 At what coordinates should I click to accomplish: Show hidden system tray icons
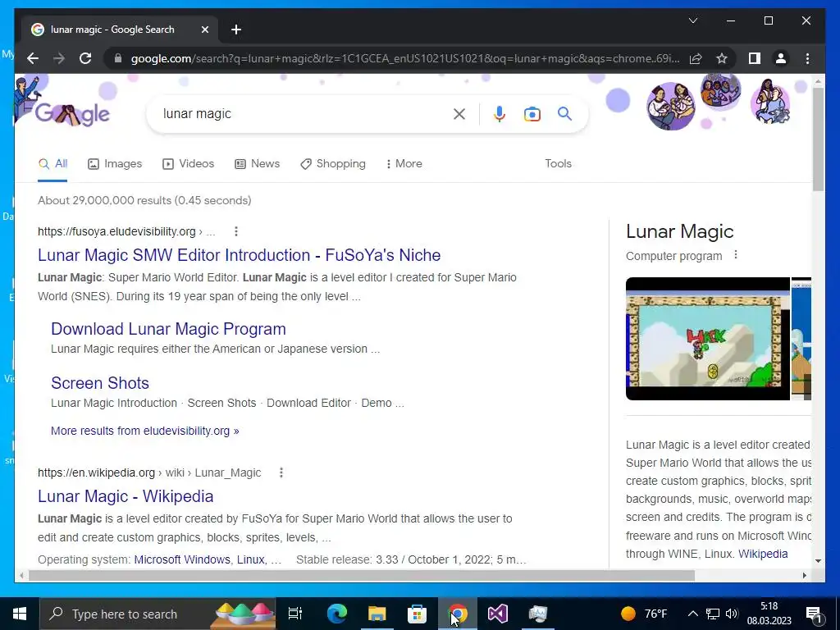pyautogui.click(x=692, y=614)
